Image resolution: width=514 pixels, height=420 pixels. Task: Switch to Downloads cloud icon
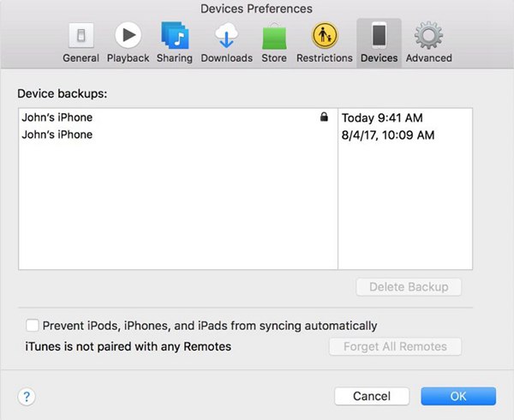pos(226,36)
